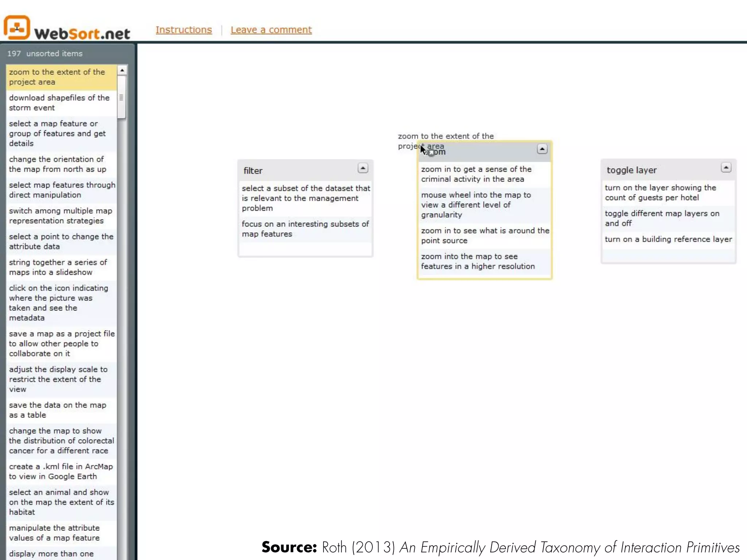Image resolution: width=747 pixels, height=560 pixels.
Task: Select 'create a .kml file in ArcMap' item
Action: [61, 471]
